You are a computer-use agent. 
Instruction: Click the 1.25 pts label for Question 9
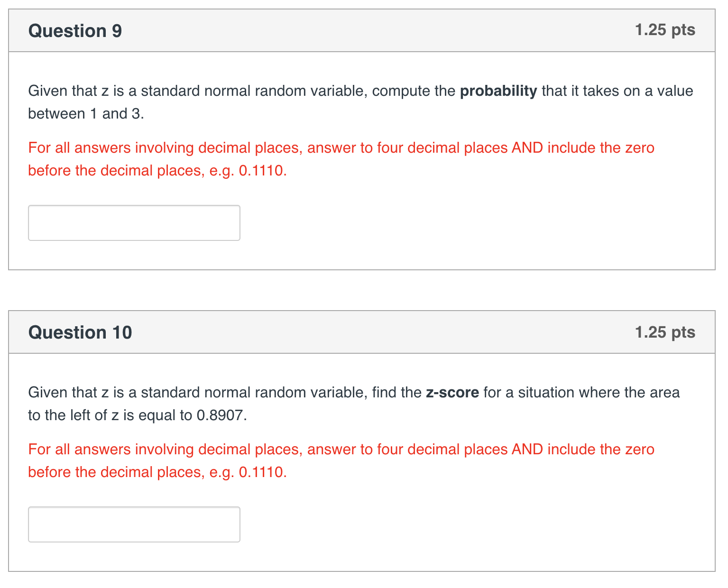[x=664, y=30]
